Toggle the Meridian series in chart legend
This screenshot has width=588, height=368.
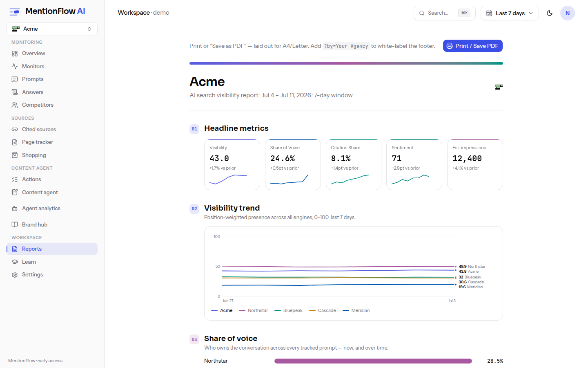tap(356, 310)
